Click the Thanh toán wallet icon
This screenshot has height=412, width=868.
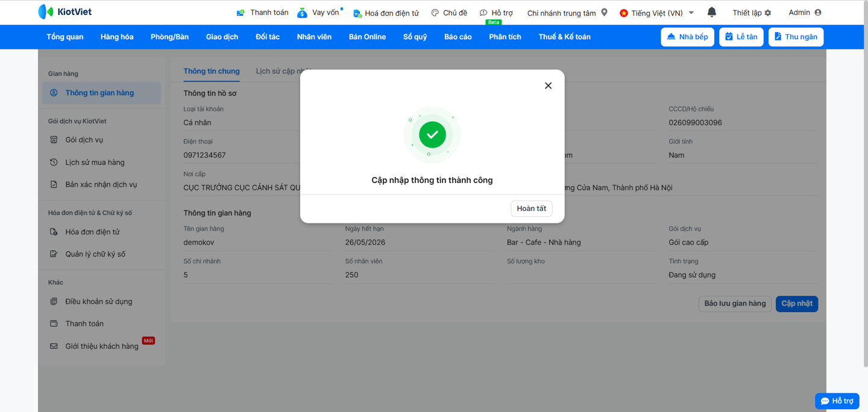tap(241, 13)
